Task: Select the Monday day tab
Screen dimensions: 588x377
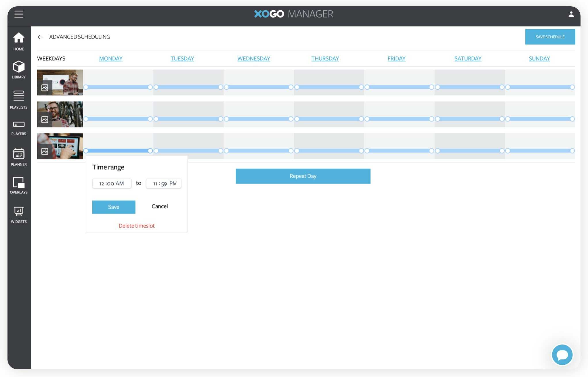Action: pos(111,59)
